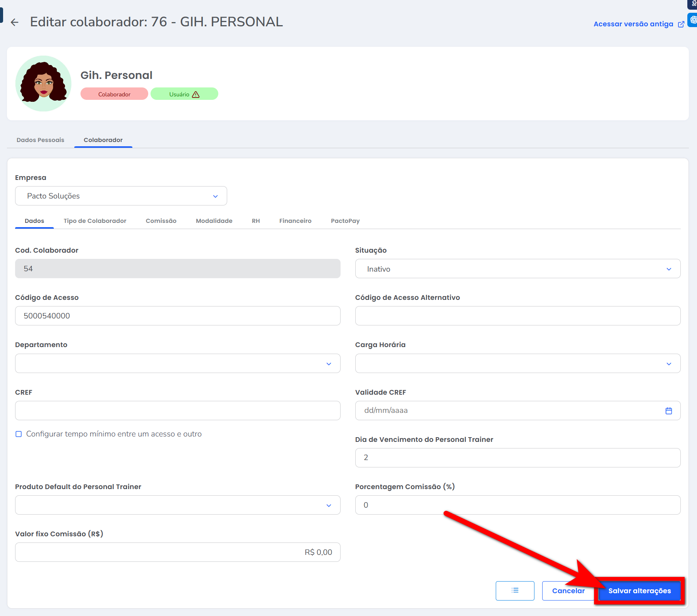Expand Produto Default do Personal Trainer dropdown

pos(178,505)
